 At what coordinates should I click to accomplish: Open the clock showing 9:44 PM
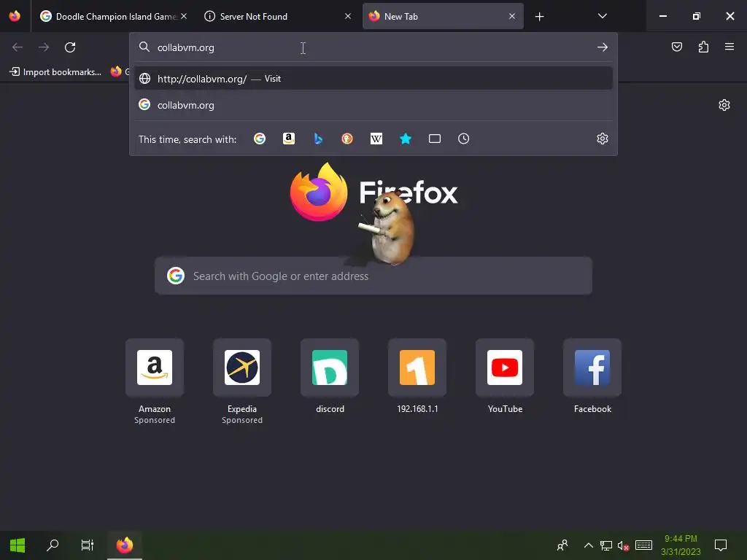(x=681, y=545)
